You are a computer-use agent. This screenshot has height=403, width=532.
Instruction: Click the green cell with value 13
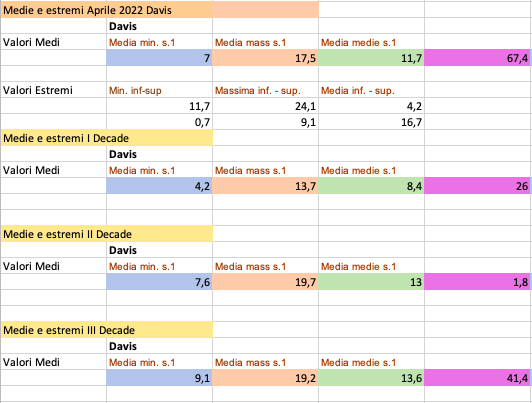[372, 282]
